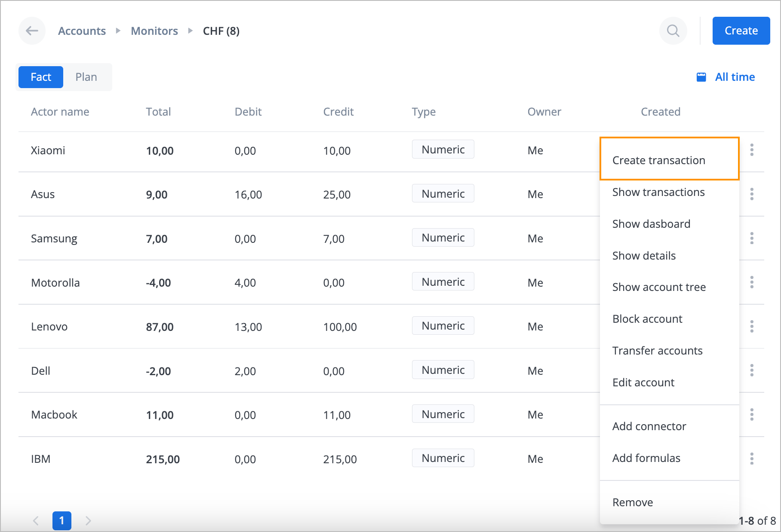Image resolution: width=781 pixels, height=532 pixels.
Task: Open the search magnifier icon
Action: coord(673,31)
